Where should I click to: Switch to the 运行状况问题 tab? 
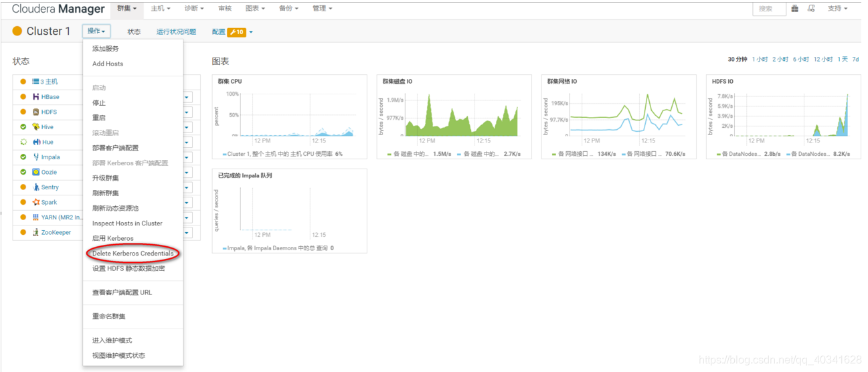pyautogui.click(x=177, y=32)
